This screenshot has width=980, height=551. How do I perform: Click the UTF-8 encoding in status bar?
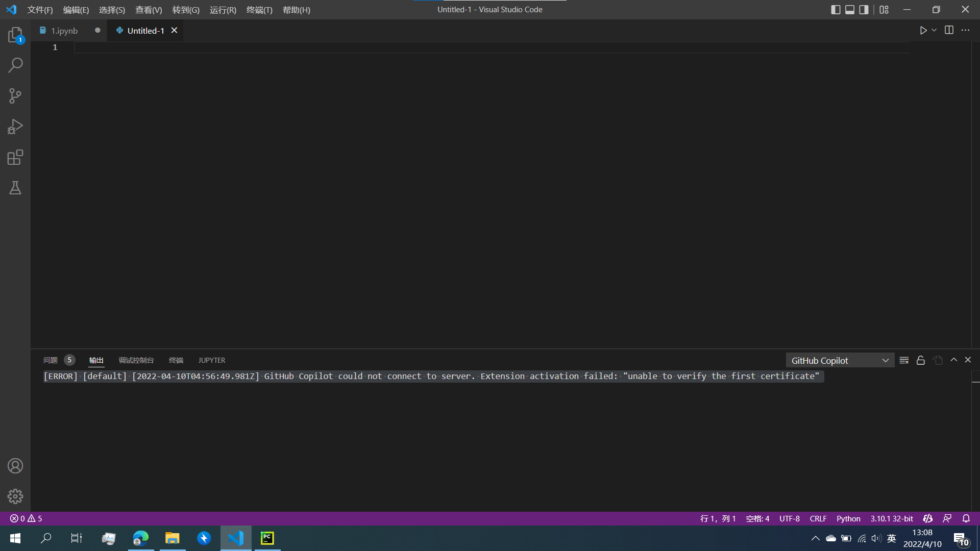tap(790, 518)
